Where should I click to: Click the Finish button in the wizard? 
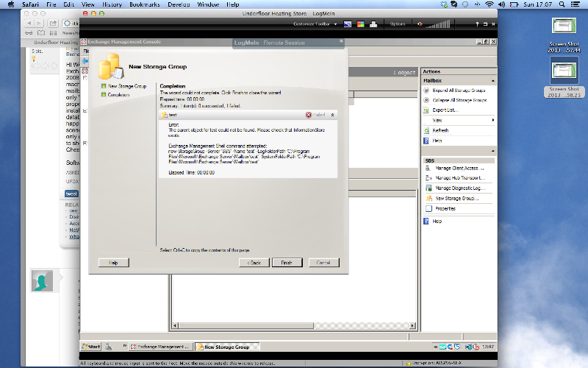click(287, 263)
